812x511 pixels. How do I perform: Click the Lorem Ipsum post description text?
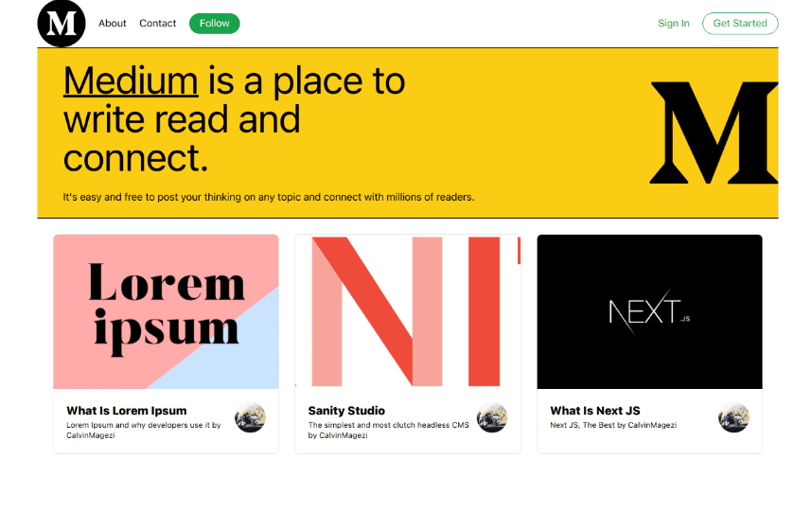click(143, 430)
